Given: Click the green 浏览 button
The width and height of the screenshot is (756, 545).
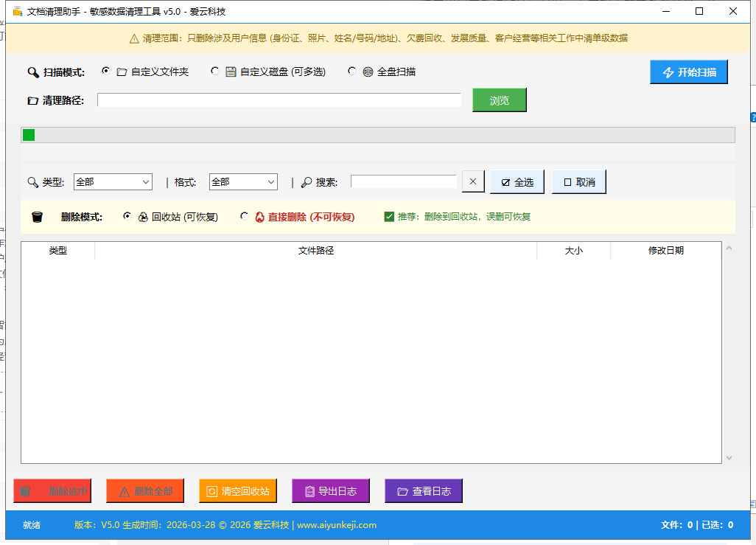Looking at the screenshot, I should pyautogui.click(x=500, y=100).
